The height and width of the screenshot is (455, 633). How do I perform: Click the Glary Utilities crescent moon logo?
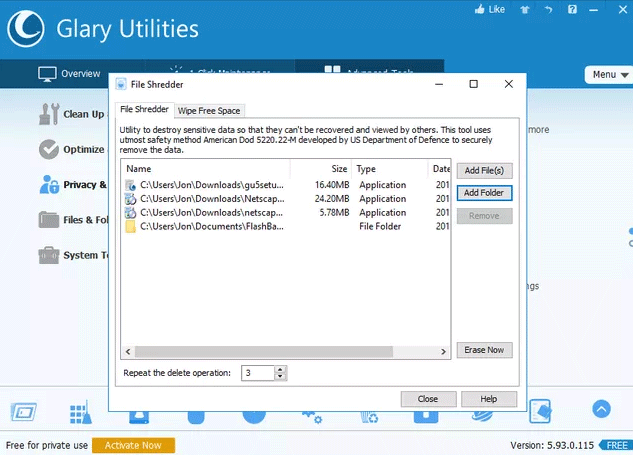(x=26, y=29)
